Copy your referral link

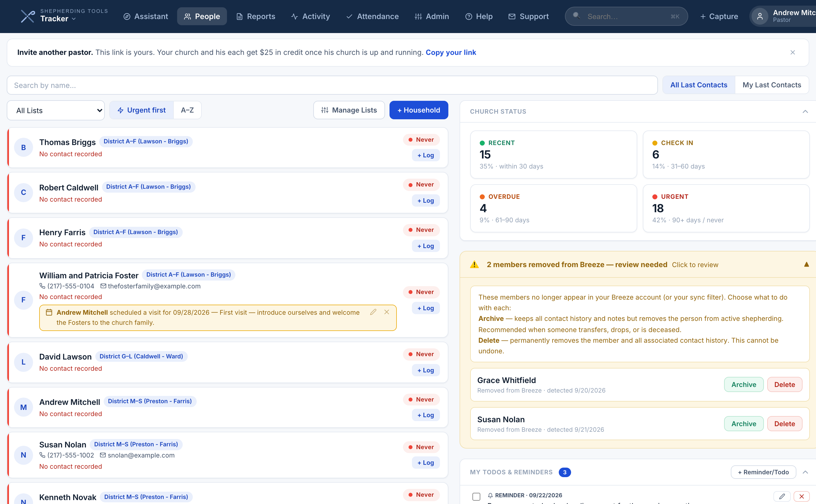(x=451, y=52)
